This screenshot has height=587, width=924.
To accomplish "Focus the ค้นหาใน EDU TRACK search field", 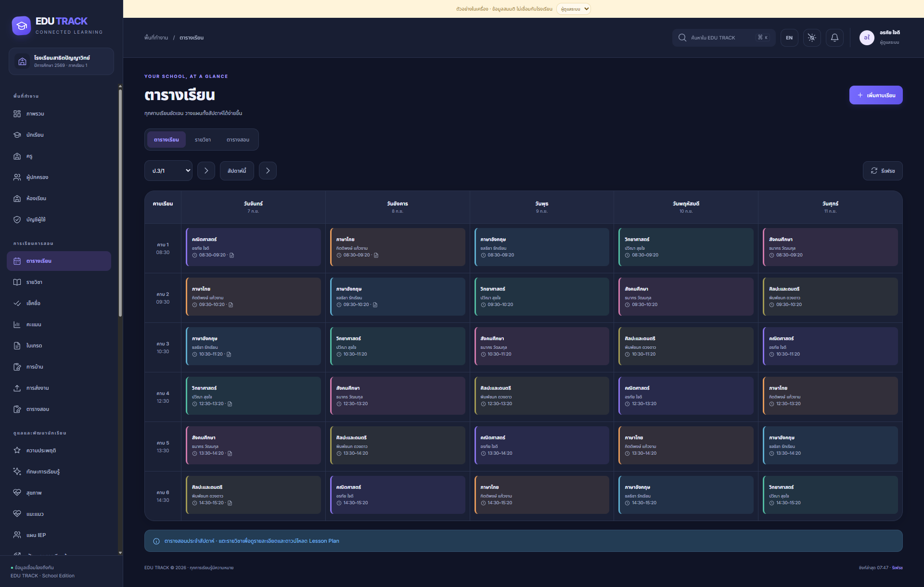I will point(723,38).
